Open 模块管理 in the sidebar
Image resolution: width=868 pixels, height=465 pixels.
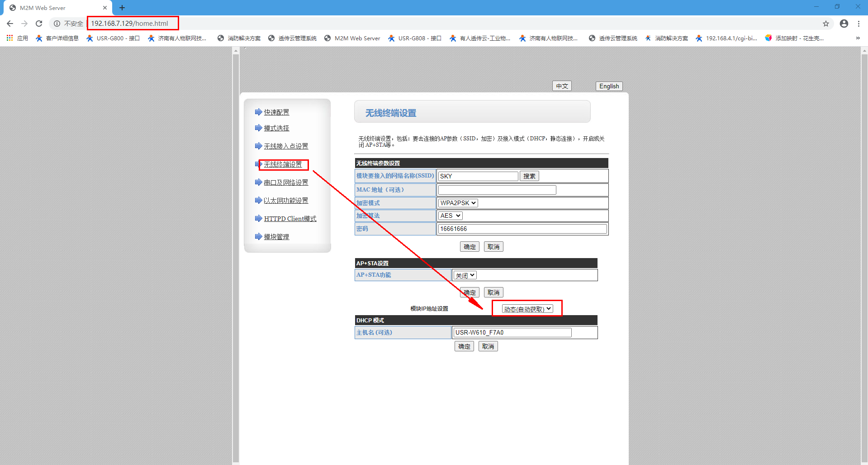pyautogui.click(x=276, y=237)
